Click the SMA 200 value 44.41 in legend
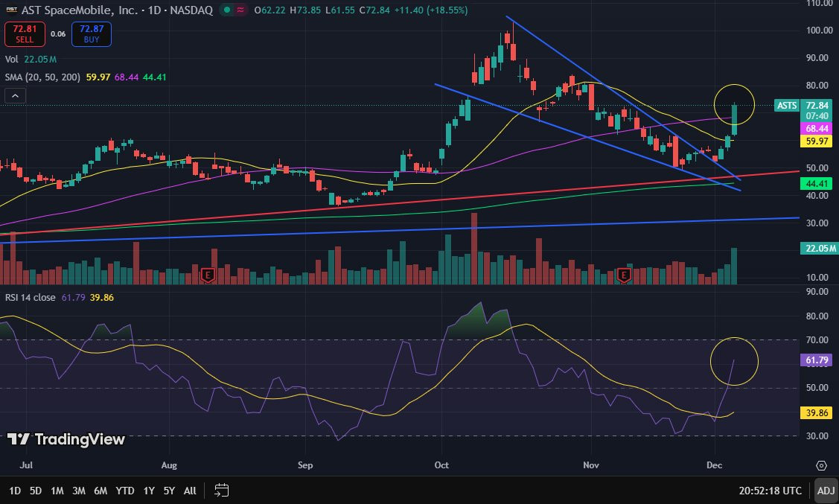Viewport: 839px width, 504px height. point(155,77)
